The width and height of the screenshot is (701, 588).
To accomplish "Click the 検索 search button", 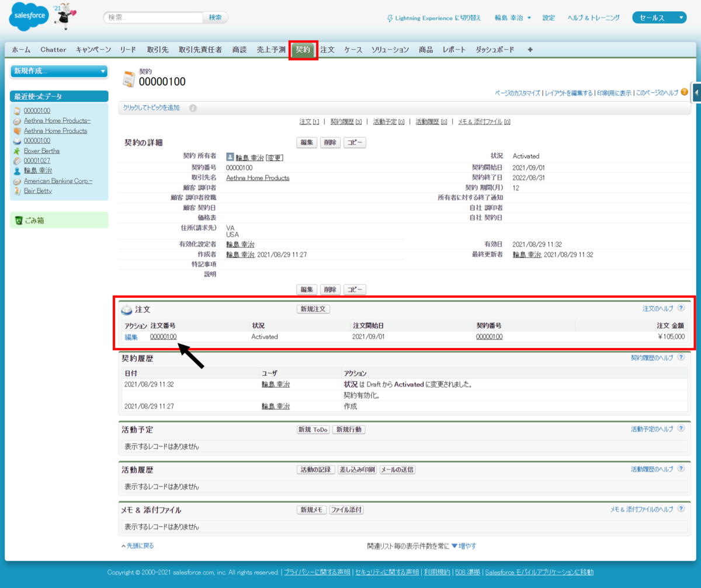I will coord(216,18).
